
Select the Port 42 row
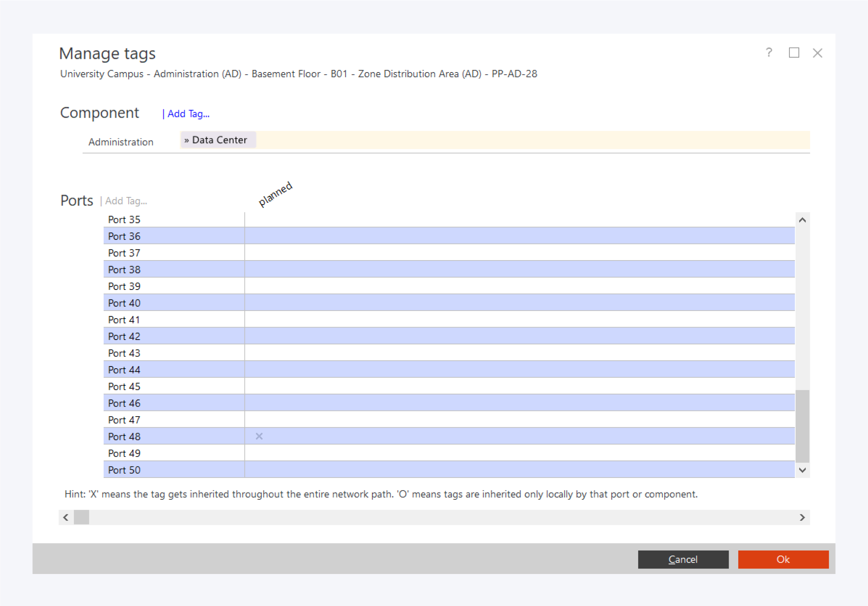pos(124,336)
